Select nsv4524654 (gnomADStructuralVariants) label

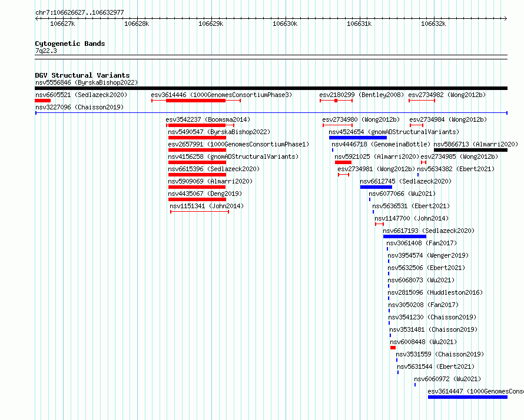point(394,132)
